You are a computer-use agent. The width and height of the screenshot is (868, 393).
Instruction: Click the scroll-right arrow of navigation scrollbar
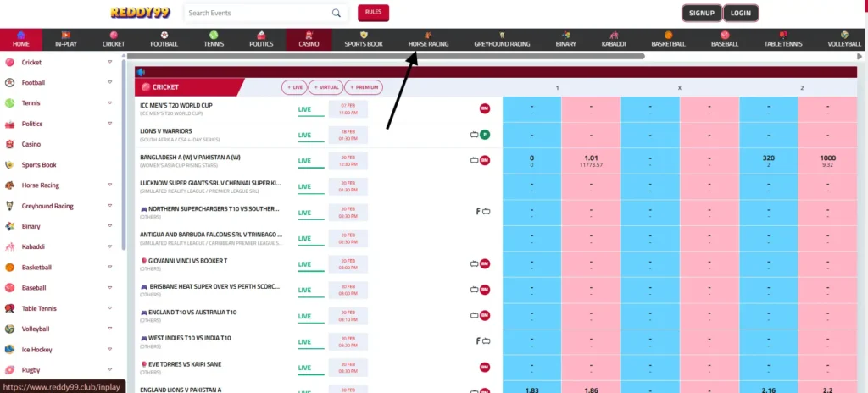[860, 56]
